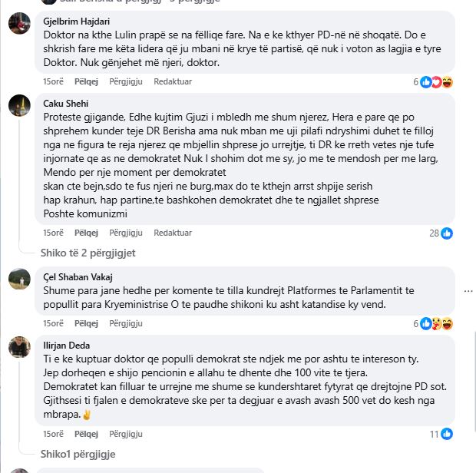Open the Gjelbrim Hajdari name link

pyautogui.click(x=77, y=21)
